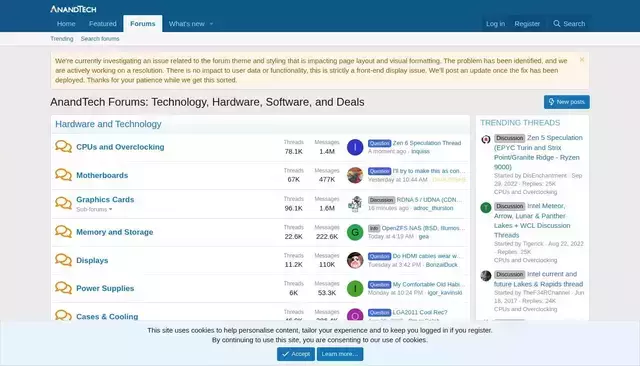Click green I avatar for igor_kavinski
This screenshot has height=366, width=640.
click(x=355, y=288)
